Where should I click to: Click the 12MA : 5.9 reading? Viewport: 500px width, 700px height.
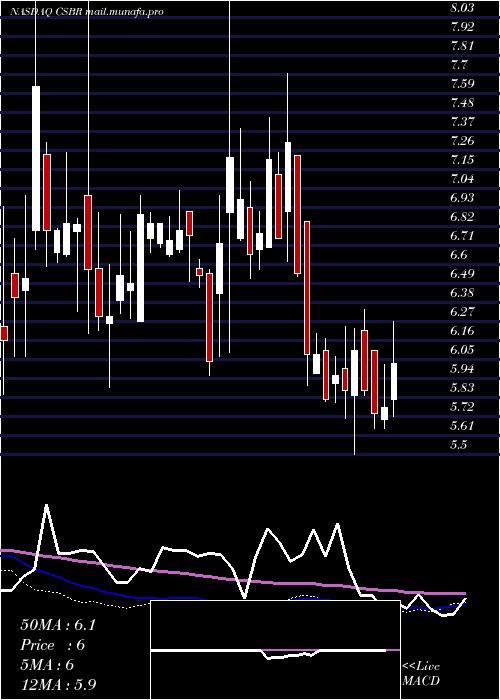pos(58,685)
